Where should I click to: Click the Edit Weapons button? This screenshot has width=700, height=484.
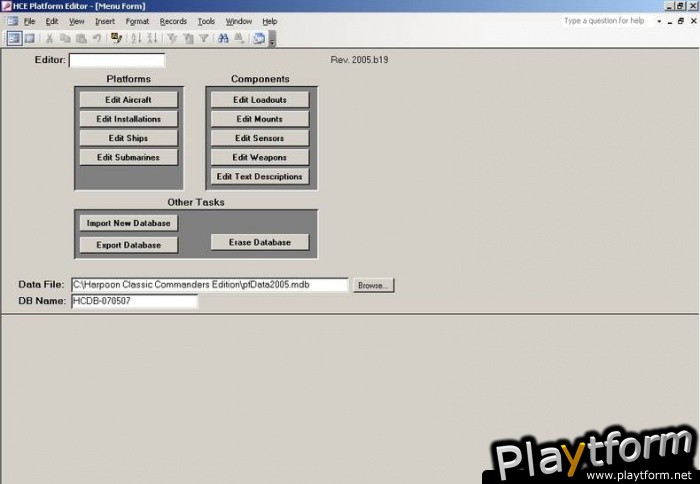pos(260,157)
